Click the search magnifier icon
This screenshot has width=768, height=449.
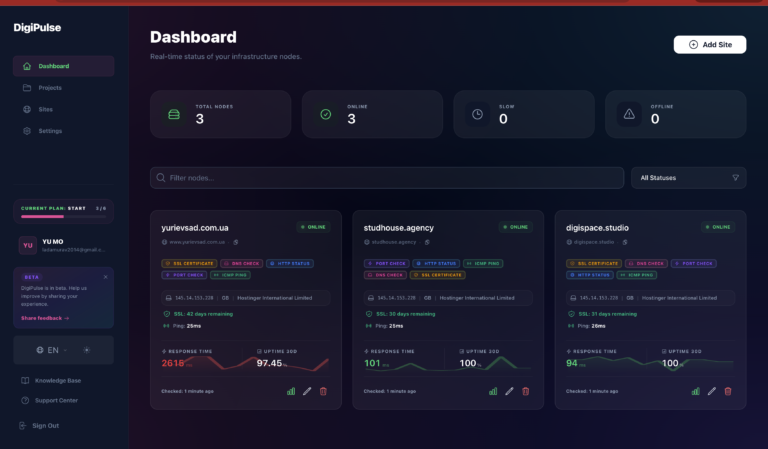click(x=161, y=177)
